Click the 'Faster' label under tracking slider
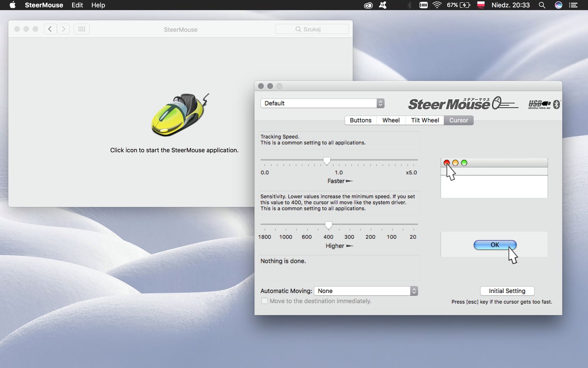This screenshot has height=368, width=588. (x=336, y=181)
